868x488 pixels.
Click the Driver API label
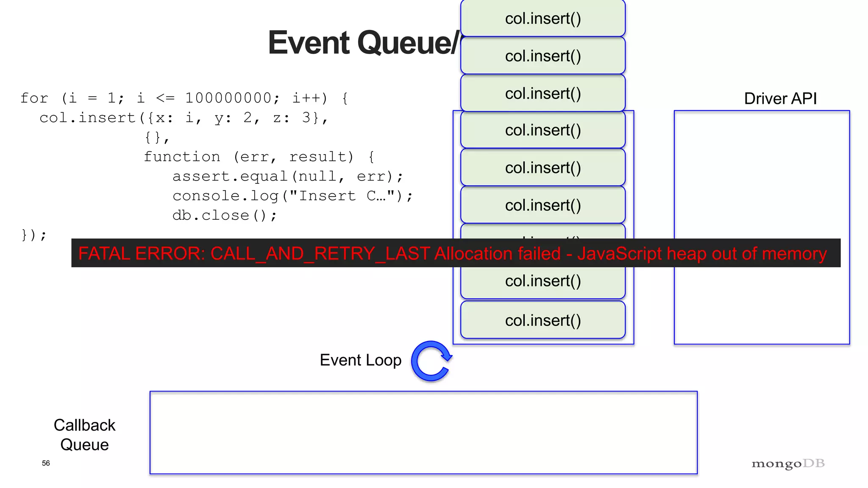click(780, 98)
